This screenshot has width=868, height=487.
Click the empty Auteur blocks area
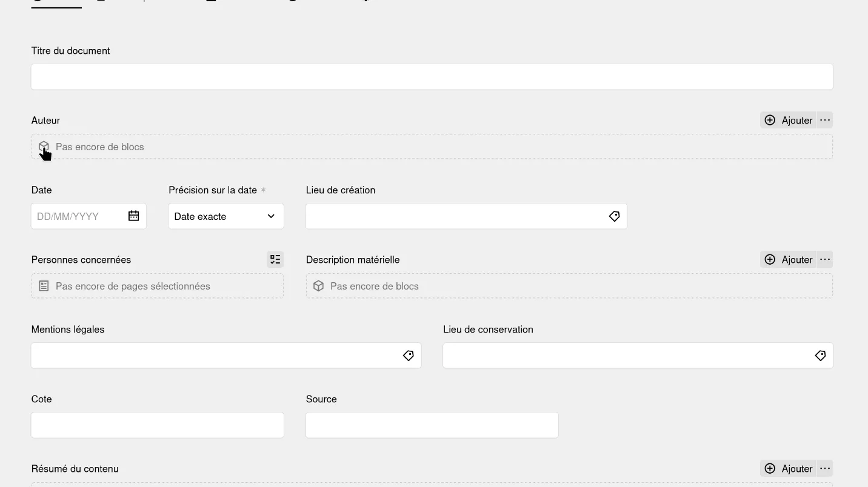pos(432,147)
